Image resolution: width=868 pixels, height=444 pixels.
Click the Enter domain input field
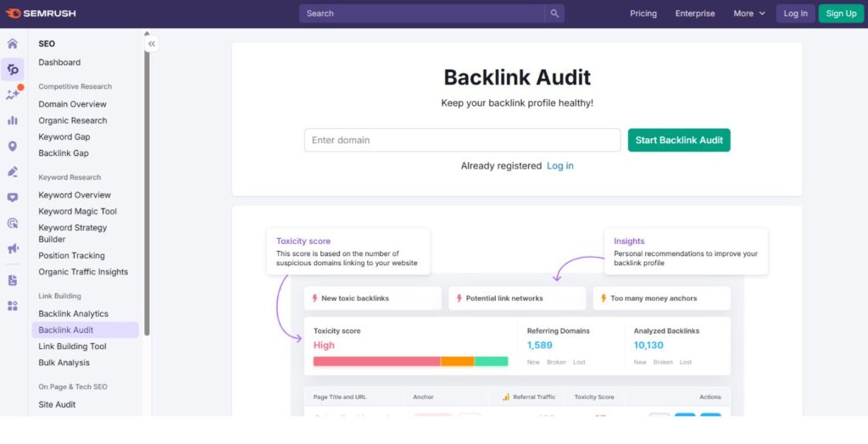(x=462, y=140)
